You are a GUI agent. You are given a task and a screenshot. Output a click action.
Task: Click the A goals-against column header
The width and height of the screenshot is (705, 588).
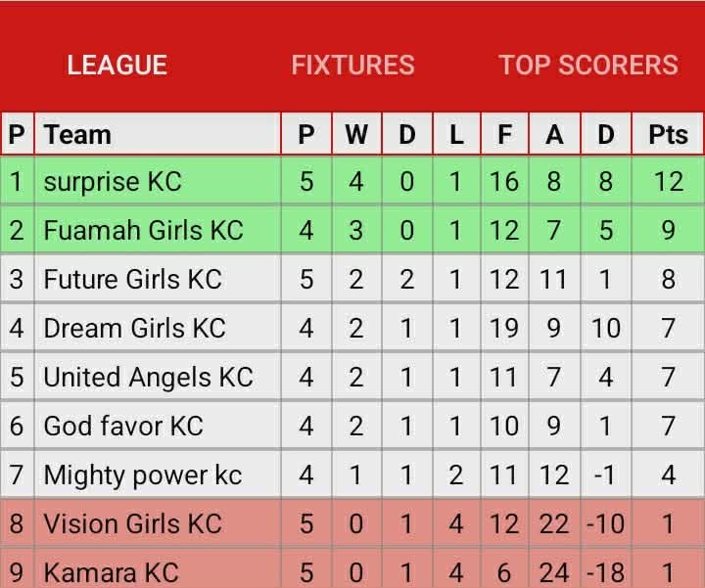[554, 134]
